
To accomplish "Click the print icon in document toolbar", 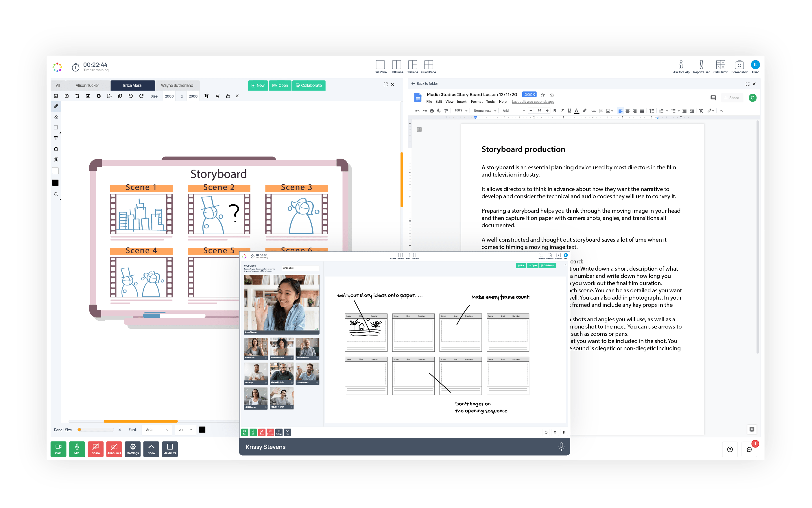I will [432, 111].
